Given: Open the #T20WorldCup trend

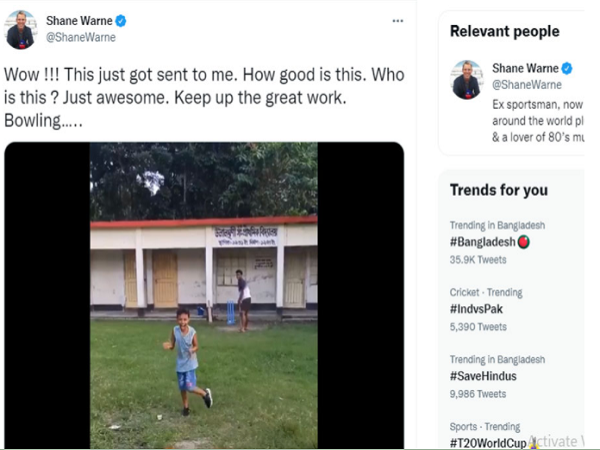Looking at the screenshot, I should [488, 442].
